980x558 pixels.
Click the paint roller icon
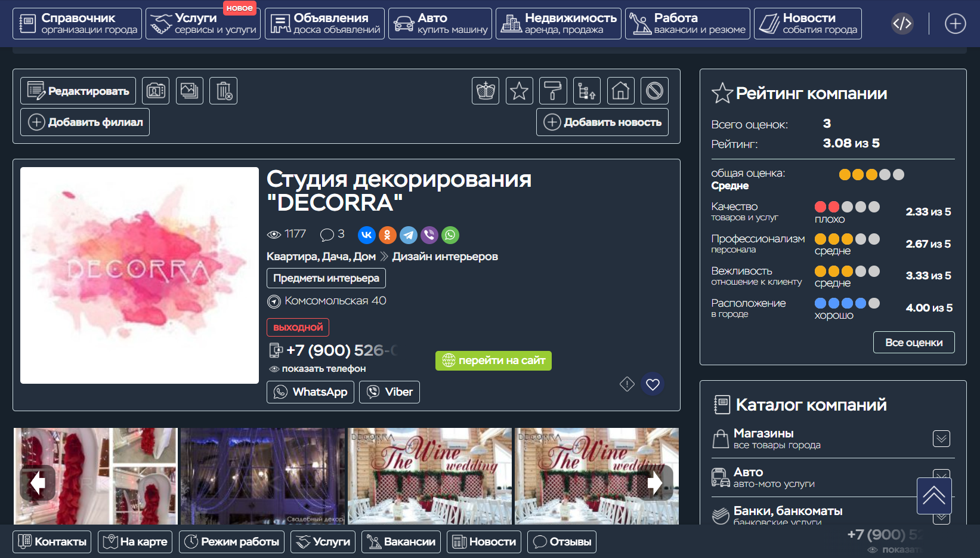553,91
